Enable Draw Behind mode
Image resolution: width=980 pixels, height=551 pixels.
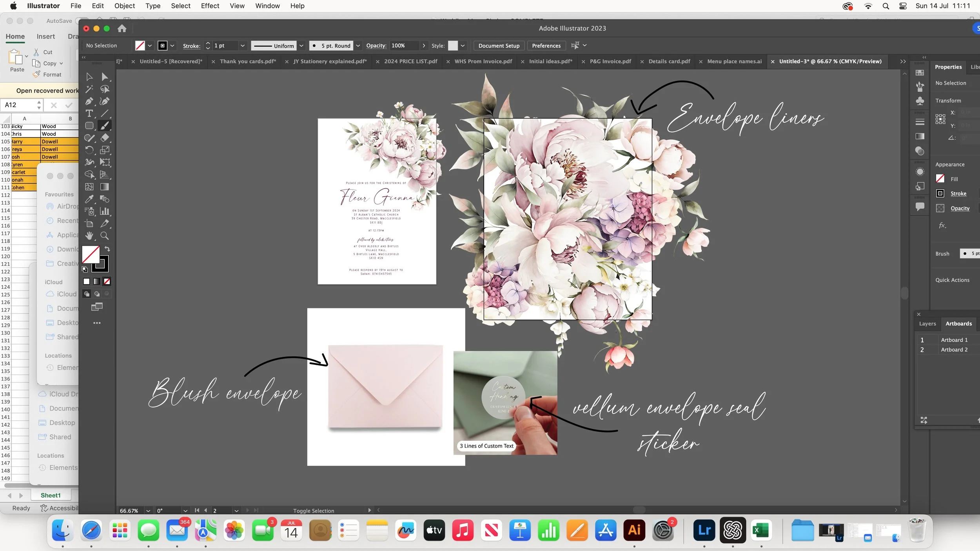point(96,294)
